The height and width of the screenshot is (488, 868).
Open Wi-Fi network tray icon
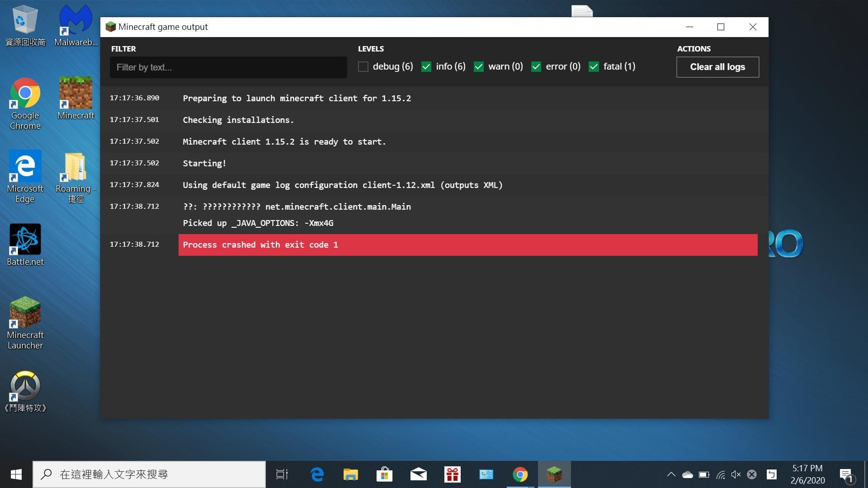(x=721, y=474)
